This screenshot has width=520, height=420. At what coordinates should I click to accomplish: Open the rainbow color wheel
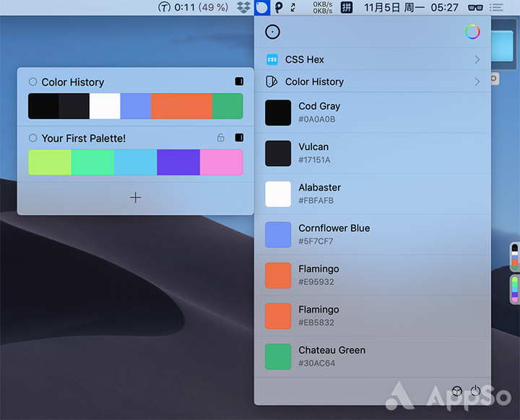tap(472, 32)
